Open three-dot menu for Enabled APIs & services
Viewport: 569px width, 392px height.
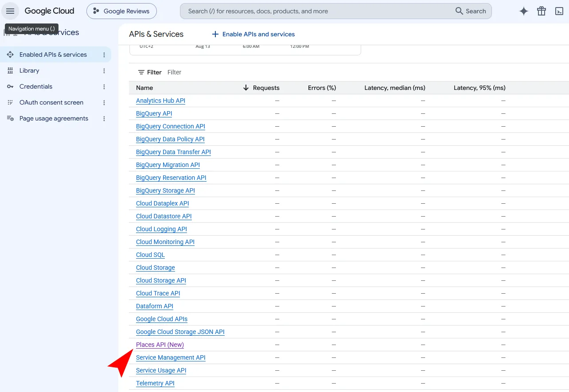coord(104,55)
